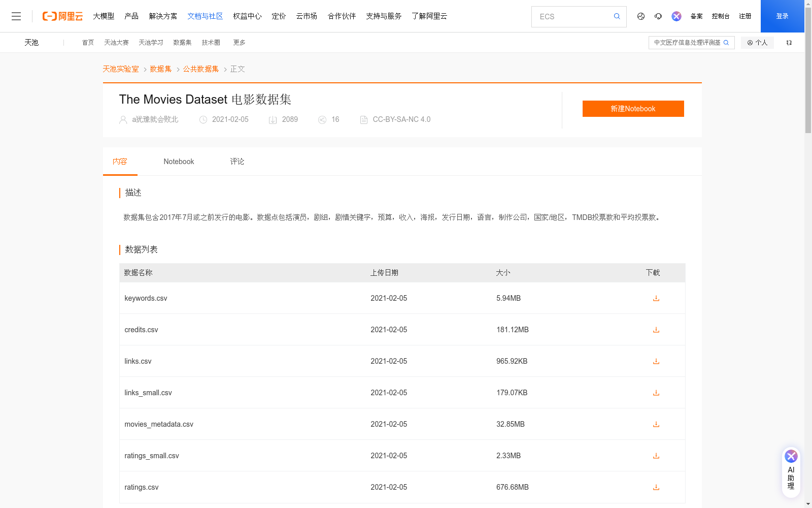Click the 登录 login button
Screen dimensions: 812x508
click(x=783, y=16)
